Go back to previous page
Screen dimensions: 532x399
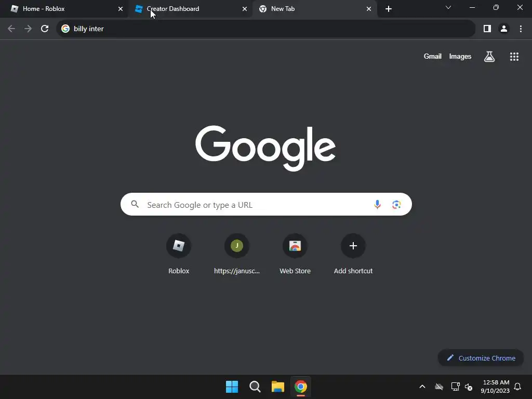(x=11, y=29)
